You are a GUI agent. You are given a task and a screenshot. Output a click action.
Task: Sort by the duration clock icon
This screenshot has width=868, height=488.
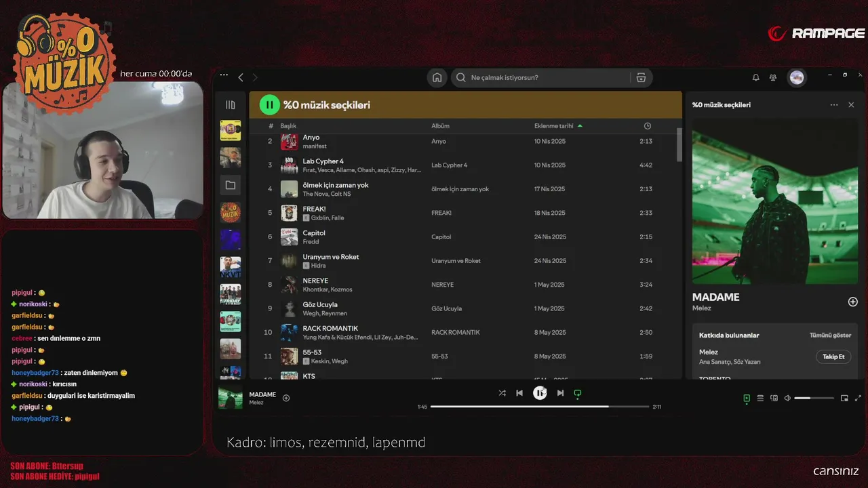[x=648, y=126]
